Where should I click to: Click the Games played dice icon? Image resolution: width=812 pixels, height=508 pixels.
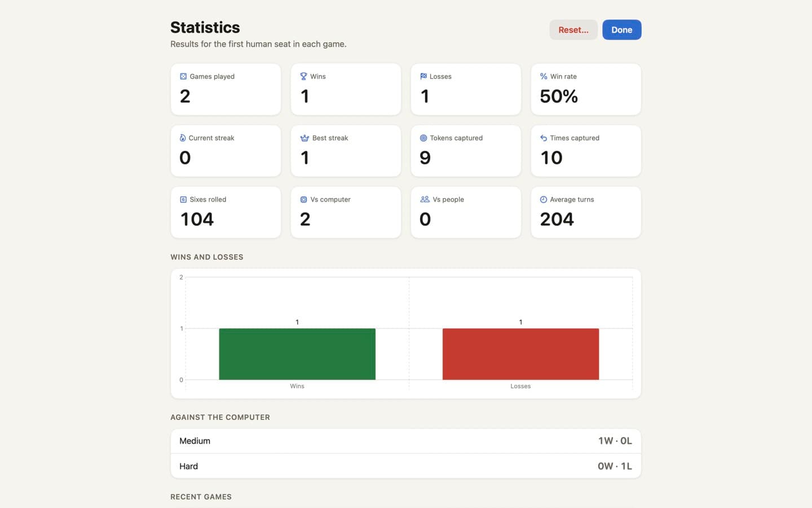183,76
